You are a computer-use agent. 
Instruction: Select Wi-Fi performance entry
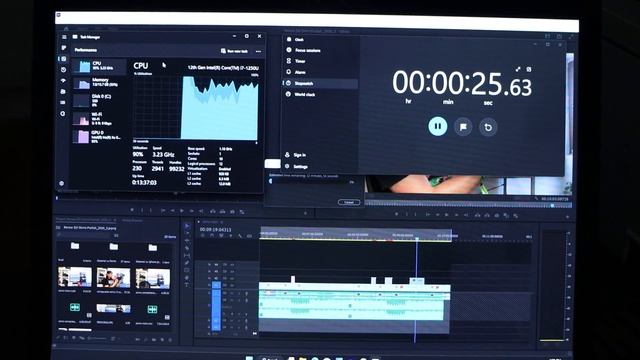tap(99, 118)
